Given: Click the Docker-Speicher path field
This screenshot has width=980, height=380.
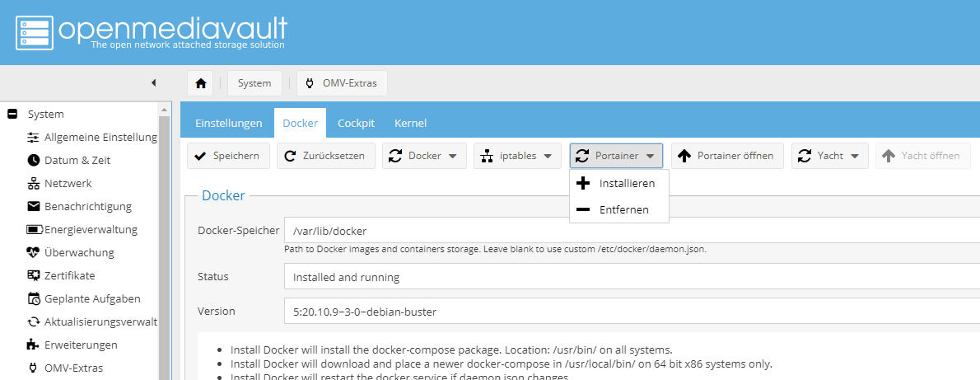Looking at the screenshot, I should pyautogui.click(x=632, y=230).
